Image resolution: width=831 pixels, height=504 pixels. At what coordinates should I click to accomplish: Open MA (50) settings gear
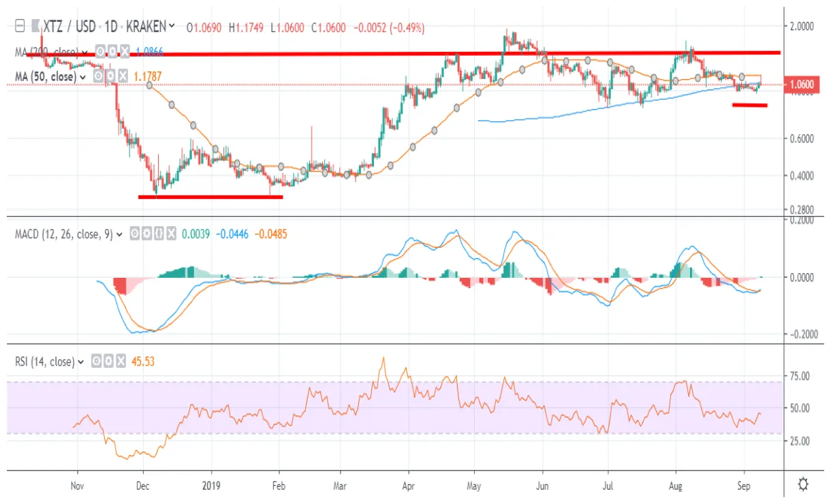110,76
